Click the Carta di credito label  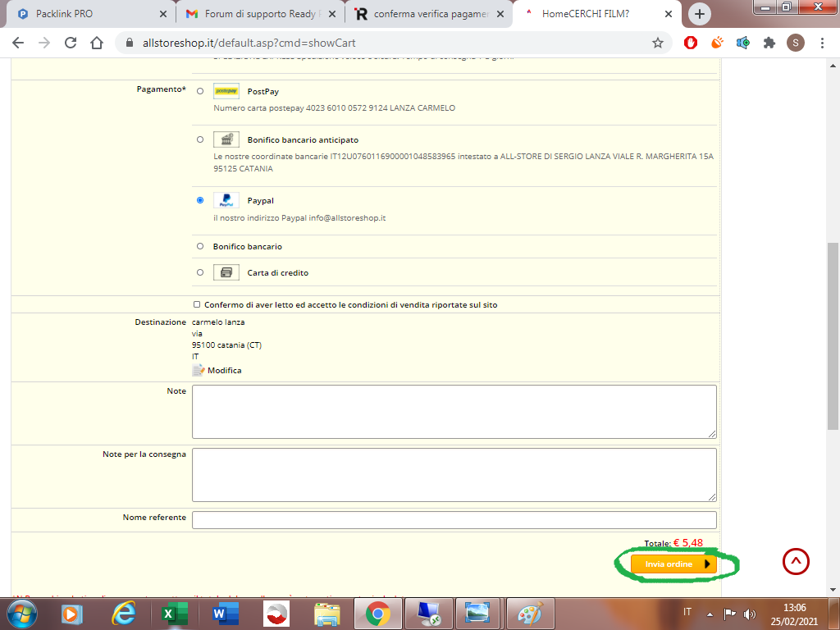277,272
